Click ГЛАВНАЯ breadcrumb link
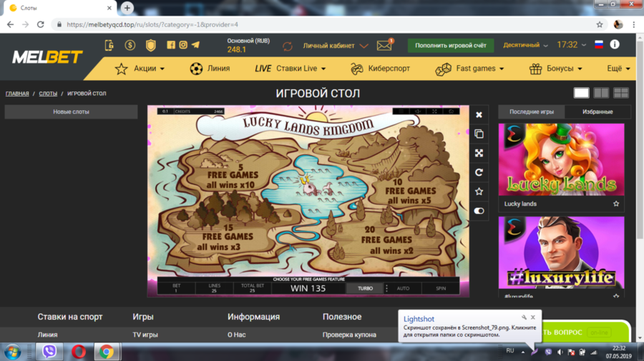The image size is (644, 361). (17, 94)
